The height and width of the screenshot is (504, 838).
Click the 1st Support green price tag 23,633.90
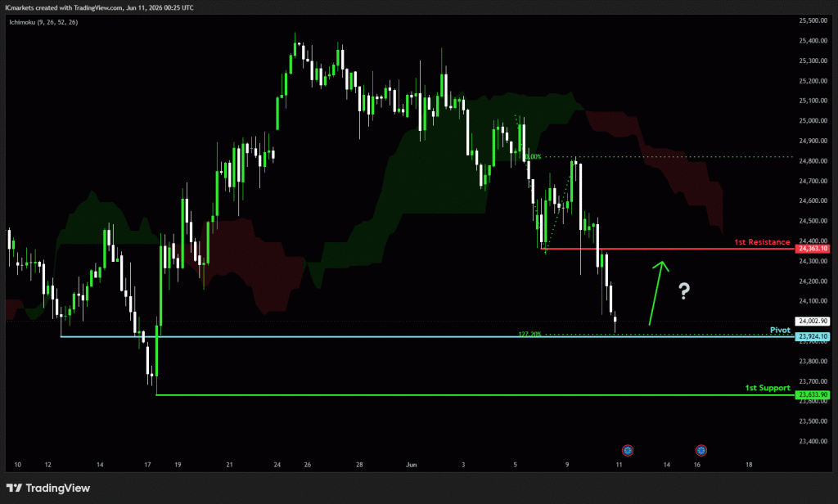pyautogui.click(x=813, y=394)
